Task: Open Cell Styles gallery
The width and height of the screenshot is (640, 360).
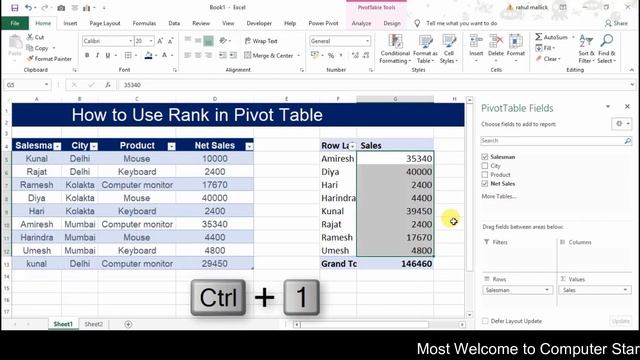Action: coord(449,49)
